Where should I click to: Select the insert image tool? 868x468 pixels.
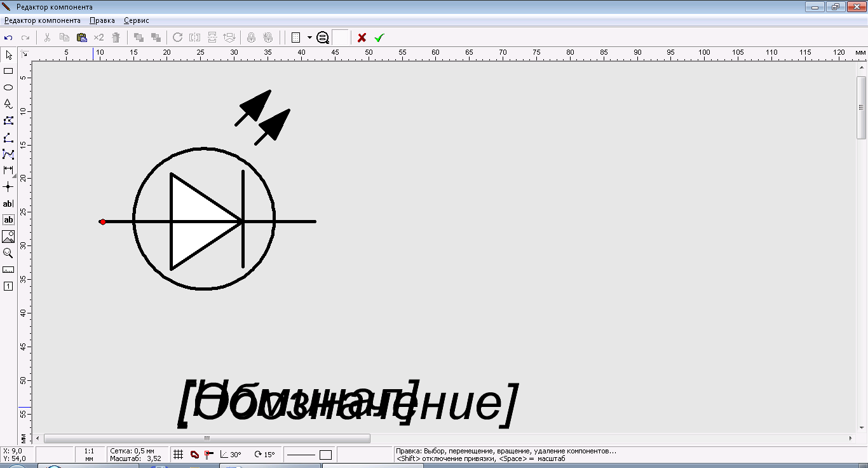[8, 237]
